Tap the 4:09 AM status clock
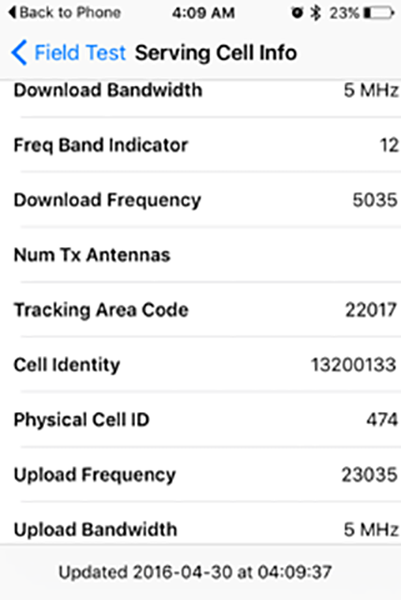Viewport: 401px width, 600px height. [203, 13]
